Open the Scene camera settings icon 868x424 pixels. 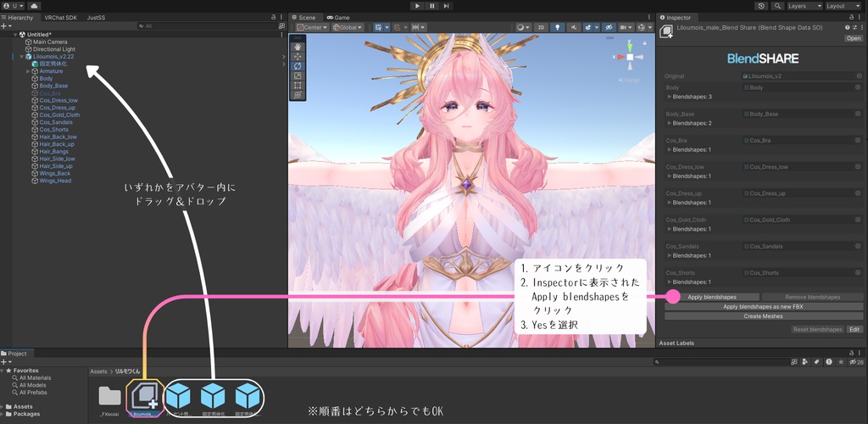(626, 27)
